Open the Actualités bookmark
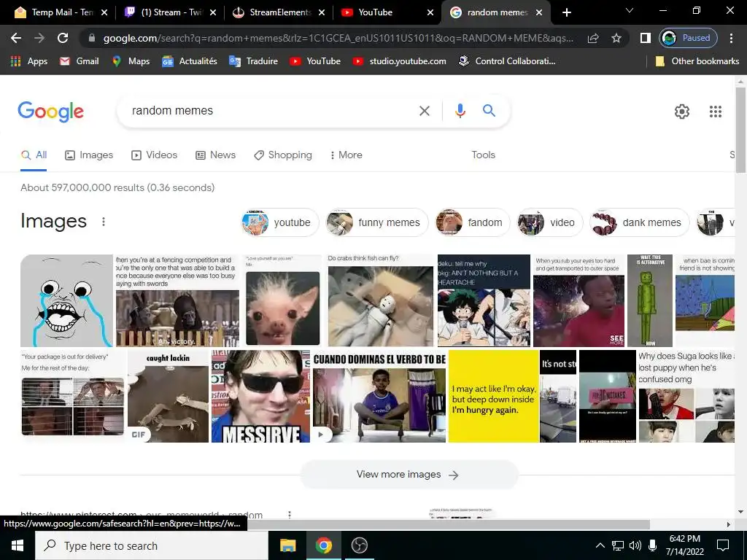The height and width of the screenshot is (560, 747). point(189,61)
